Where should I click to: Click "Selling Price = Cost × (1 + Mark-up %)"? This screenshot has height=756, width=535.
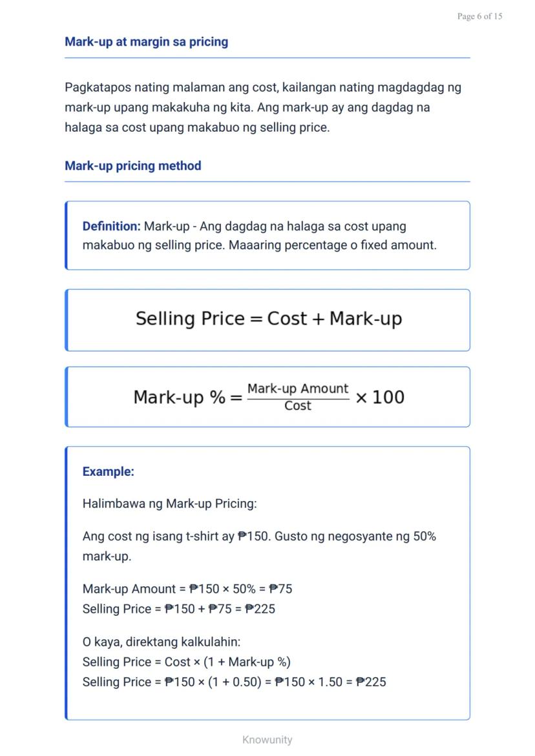pyautogui.click(x=186, y=662)
